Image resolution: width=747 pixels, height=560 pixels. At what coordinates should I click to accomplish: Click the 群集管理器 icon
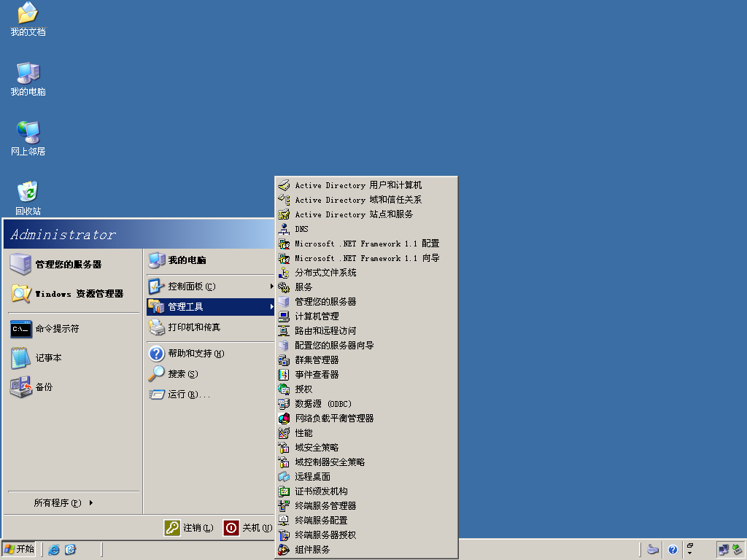coord(284,360)
